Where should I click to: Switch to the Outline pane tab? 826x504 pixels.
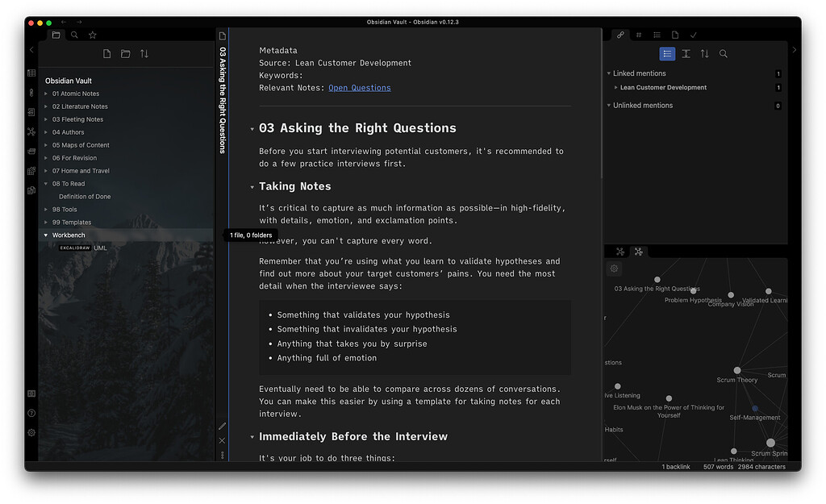[657, 35]
